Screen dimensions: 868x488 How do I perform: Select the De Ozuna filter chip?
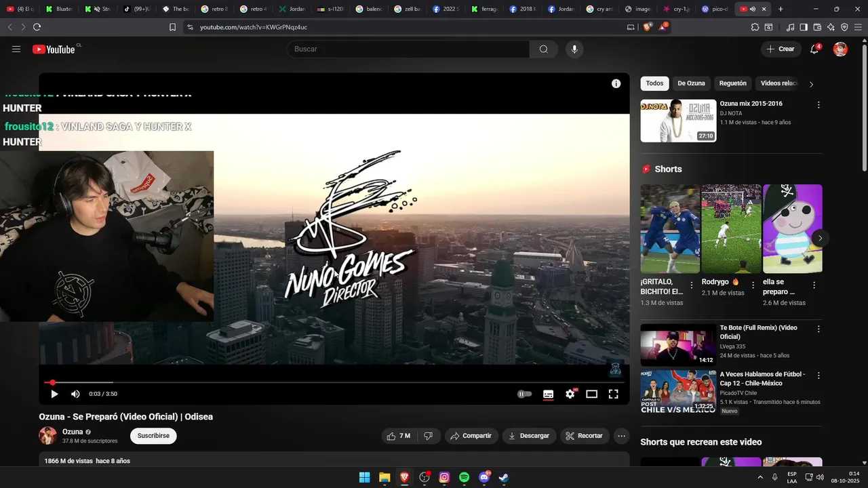[x=691, y=83]
